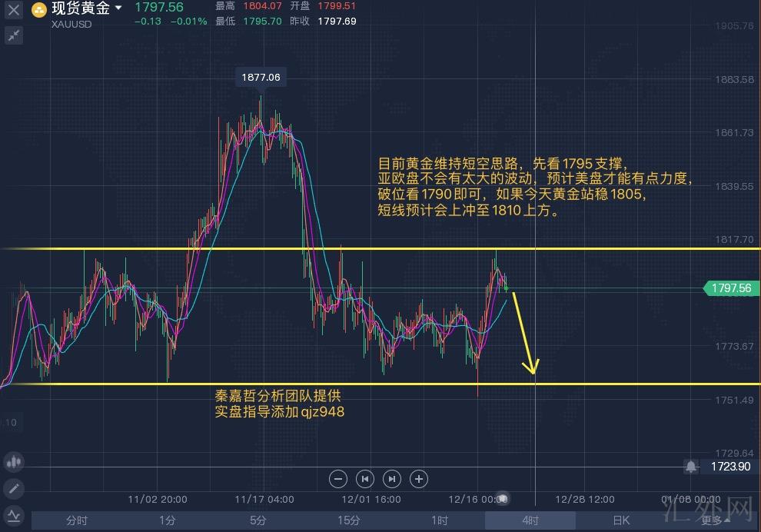Click the 现货黄金 instrument name
761x532 pixels.
(81, 8)
